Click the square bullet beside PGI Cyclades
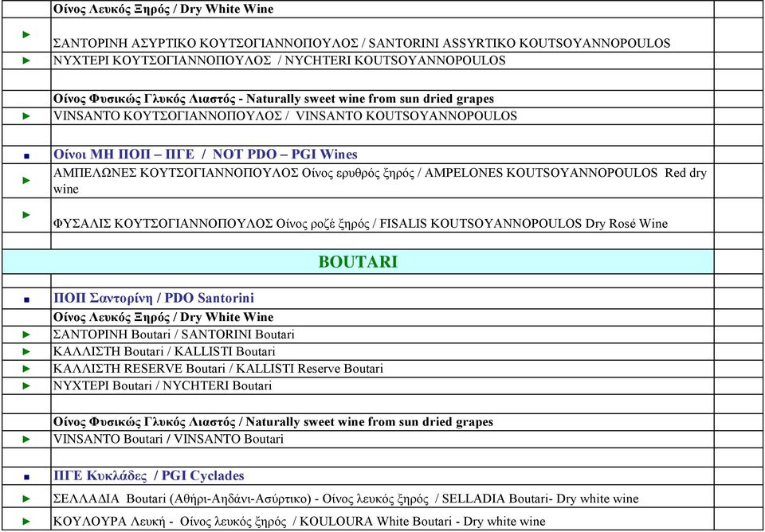This screenshot has height=532, width=765. pyautogui.click(x=26, y=478)
